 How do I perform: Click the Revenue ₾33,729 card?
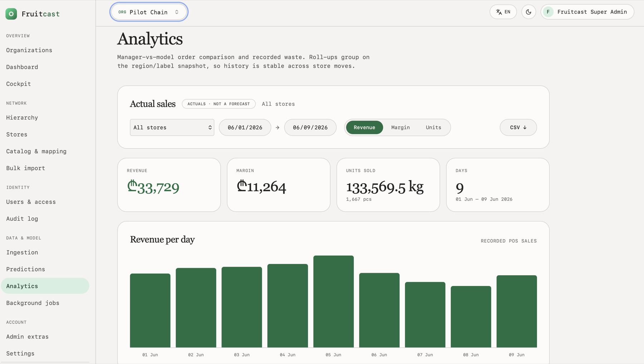(169, 185)
